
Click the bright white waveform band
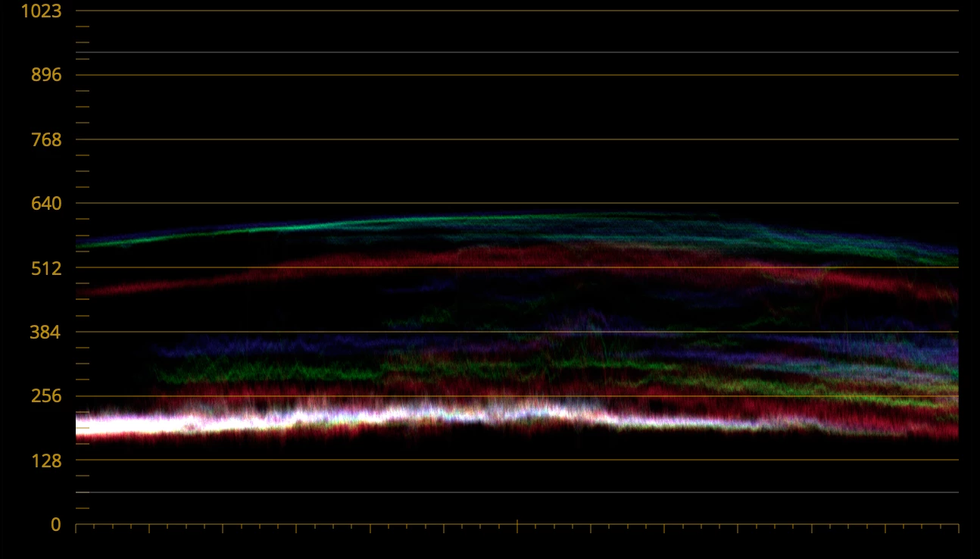341,419
